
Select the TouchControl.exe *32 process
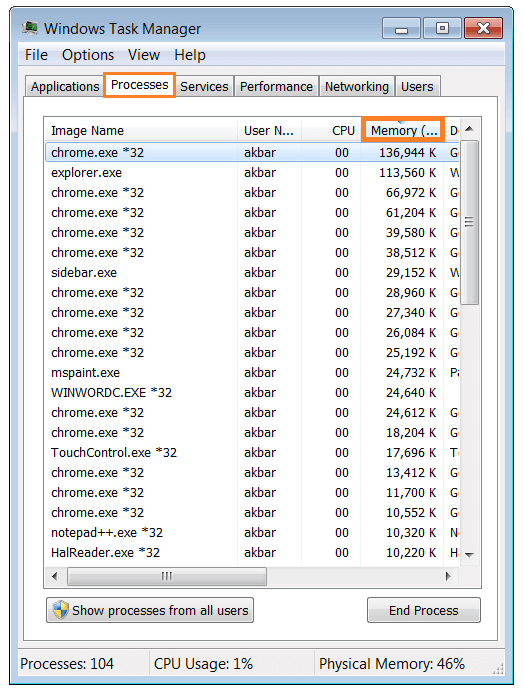click(x=252, y=453)
